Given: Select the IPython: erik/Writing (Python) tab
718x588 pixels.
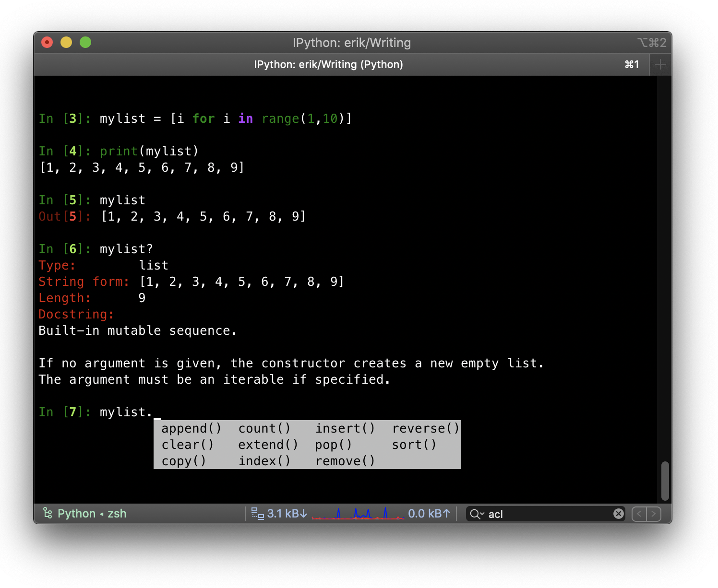Looking at the screenshot, I should click(328, 64).
